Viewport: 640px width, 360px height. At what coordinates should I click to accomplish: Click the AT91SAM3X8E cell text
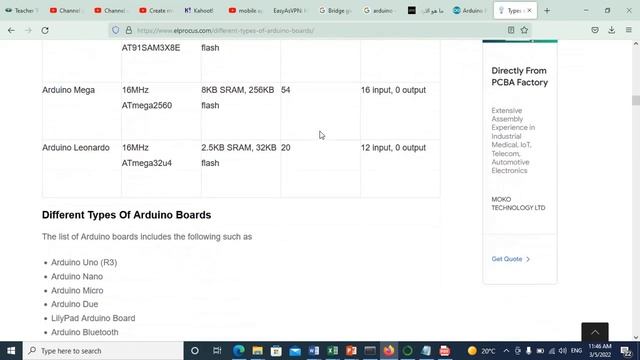point(151,48)
